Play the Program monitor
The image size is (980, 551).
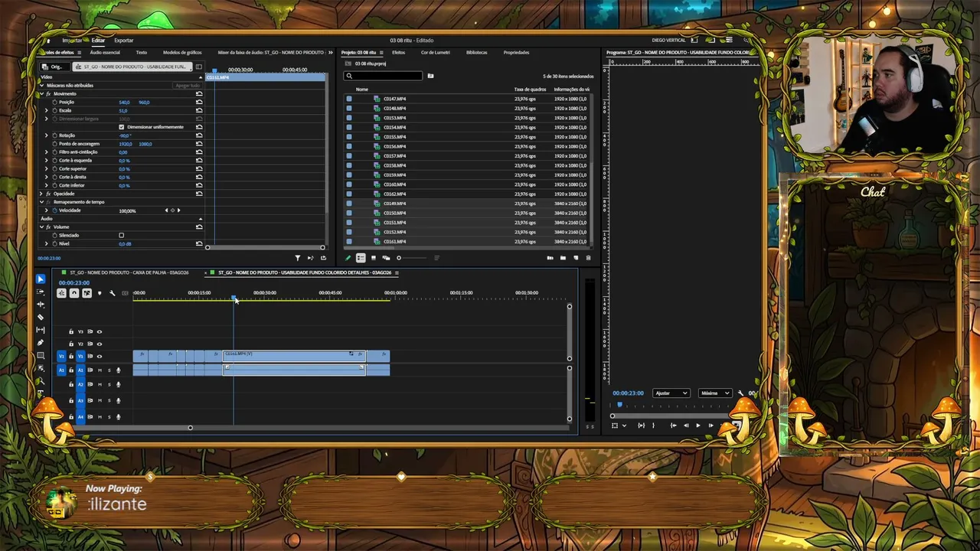(697, 425)
